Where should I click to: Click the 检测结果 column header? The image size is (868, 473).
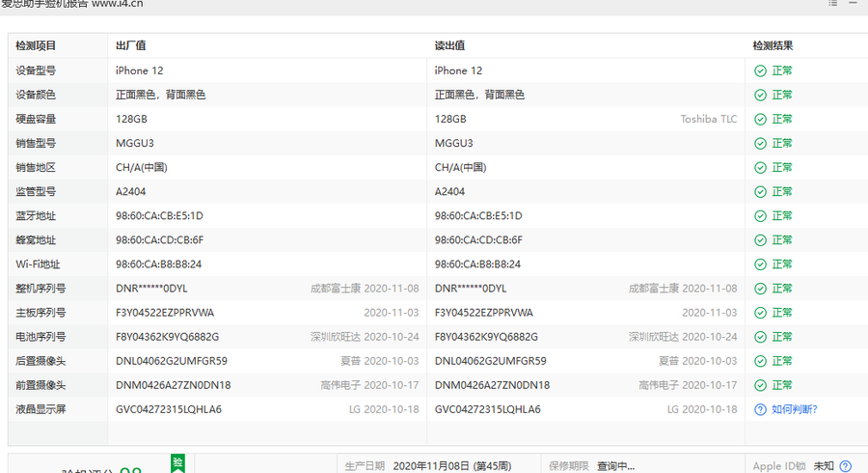click(773, 46)
